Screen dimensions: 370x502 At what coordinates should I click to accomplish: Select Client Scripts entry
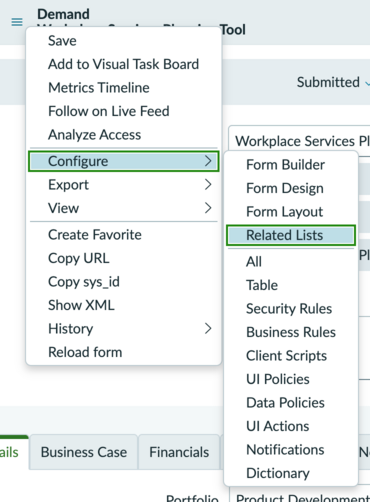[291, 356]
